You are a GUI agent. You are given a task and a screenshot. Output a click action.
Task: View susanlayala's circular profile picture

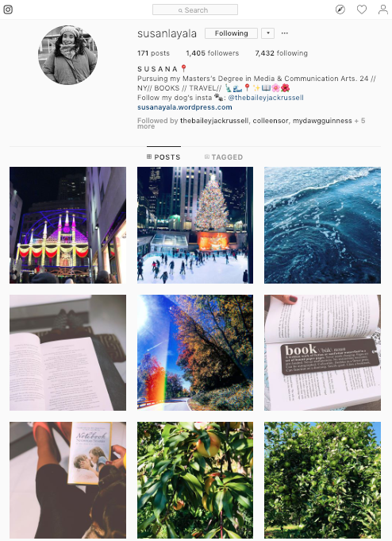tap(67, 55)
